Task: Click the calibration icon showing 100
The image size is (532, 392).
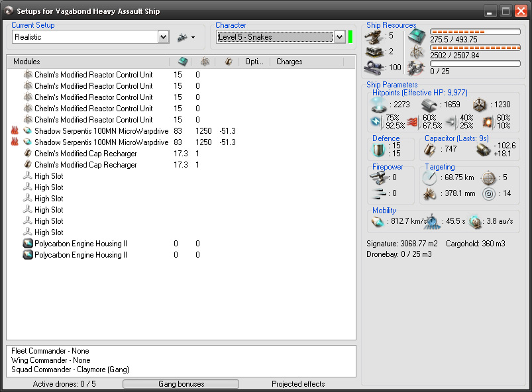Action: (x=374, y=67)
